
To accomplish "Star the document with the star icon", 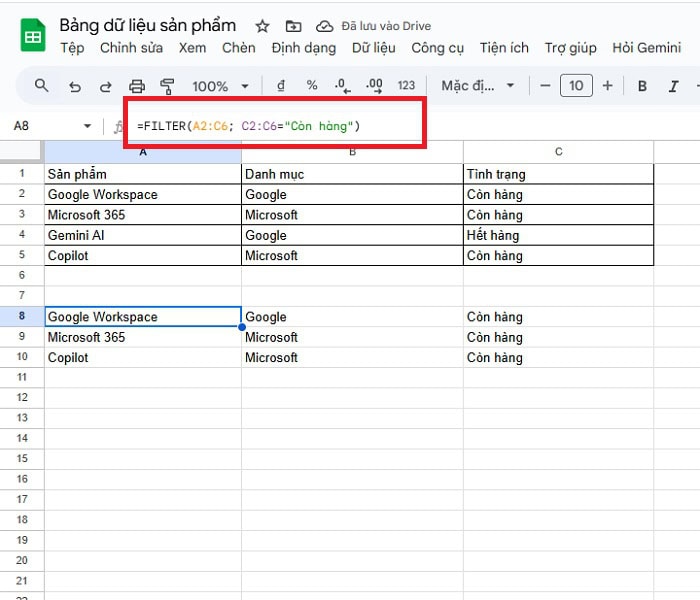I will click(x=262, y=26).
